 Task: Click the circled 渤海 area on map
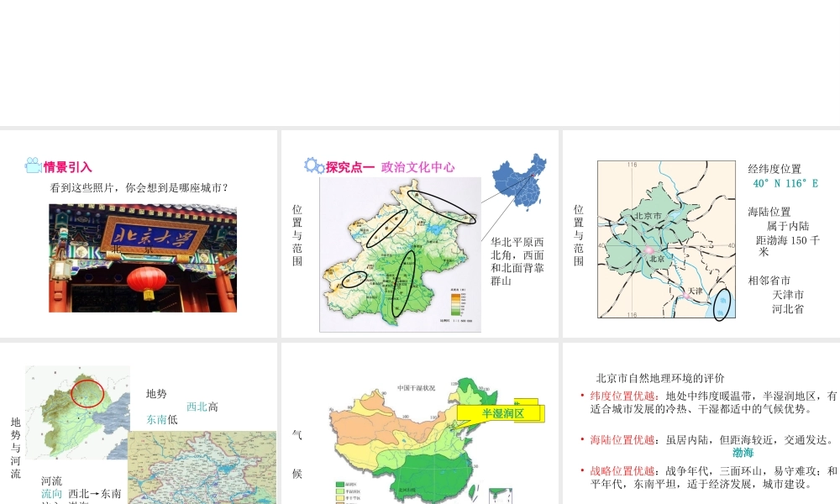pyautogui.click(x=722, y=304)
